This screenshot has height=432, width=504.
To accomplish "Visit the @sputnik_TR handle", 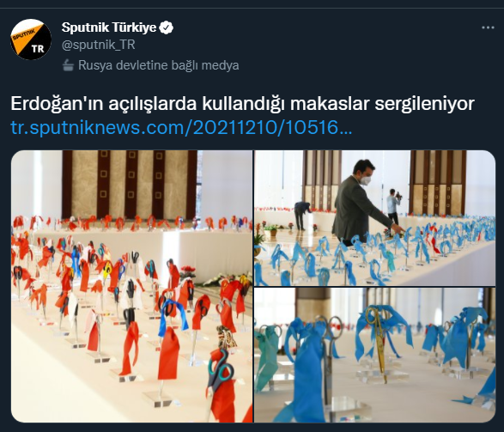I will [x=99, y=45].
